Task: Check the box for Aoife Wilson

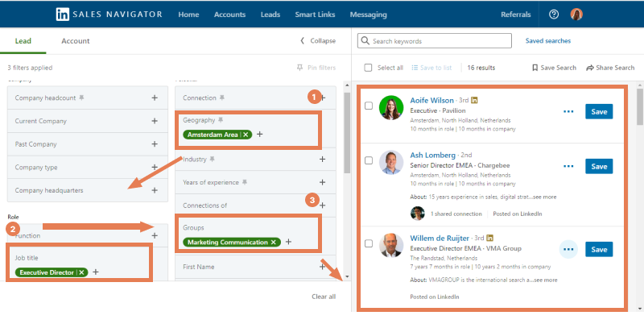Action: point(369,106)
